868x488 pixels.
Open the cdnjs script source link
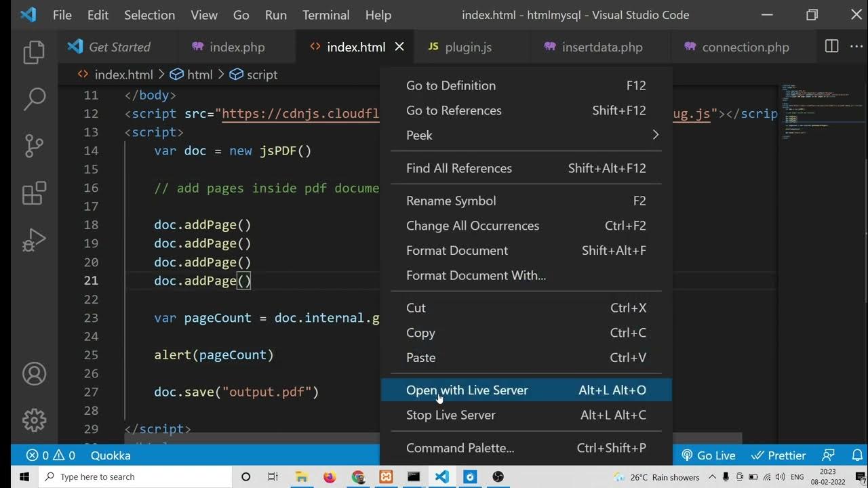pyautogui.click(x=300, y=114)
